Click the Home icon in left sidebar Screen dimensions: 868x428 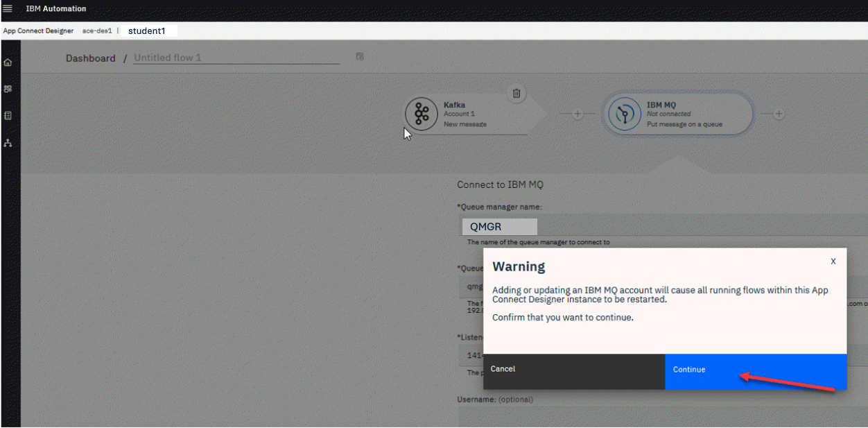(x=8, y=62)
